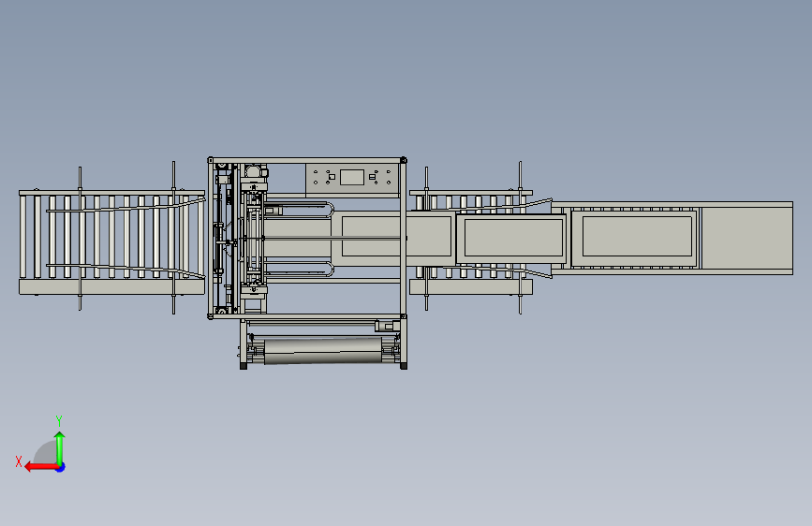Click the blue Z axis dot on the triad
Screen dimensions: 812x526
tap(61, 467)
